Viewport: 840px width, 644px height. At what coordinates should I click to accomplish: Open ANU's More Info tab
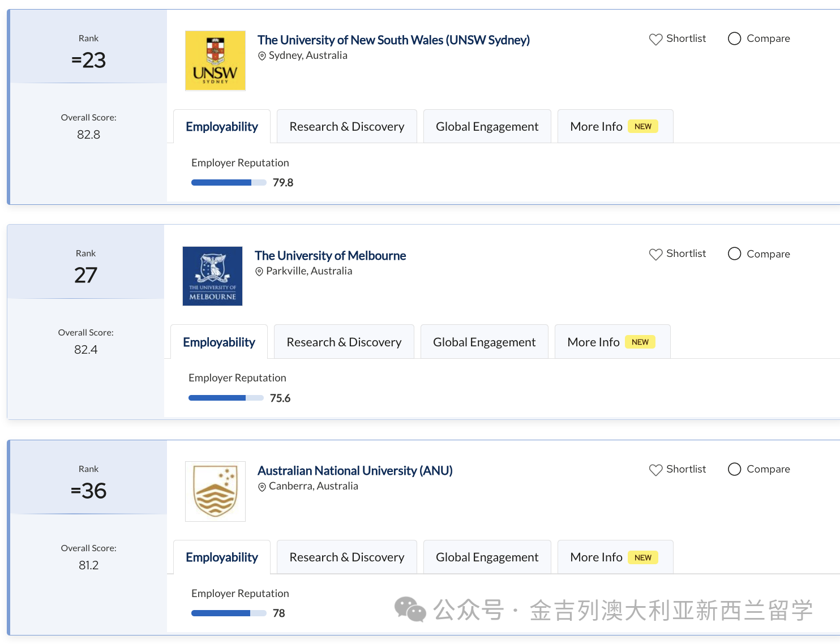tap(615, 557)
